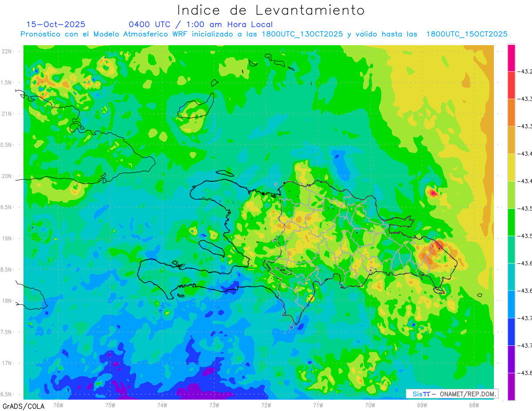
Task: Click the red hotspot northeast of Hispaniola
Action: point(433,193)
